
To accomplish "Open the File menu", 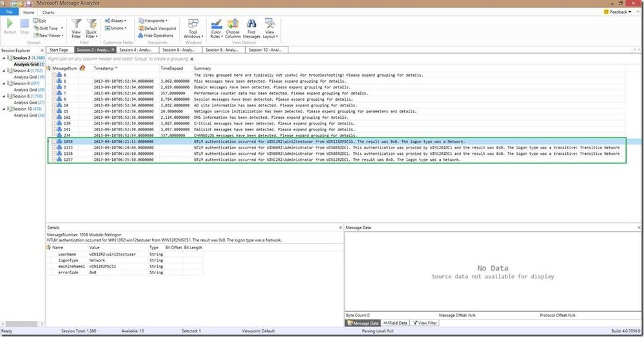I will pyautogui.click(x=9, y=12).
